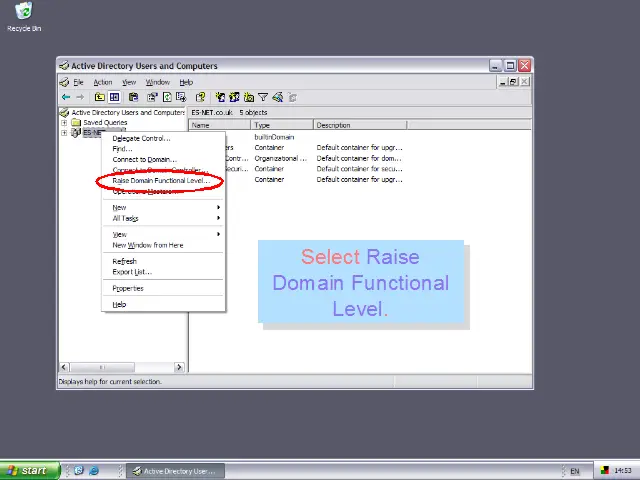Click 'Default container for dom...' description
This screenshot has width=640, height=480.
[359, 158]
